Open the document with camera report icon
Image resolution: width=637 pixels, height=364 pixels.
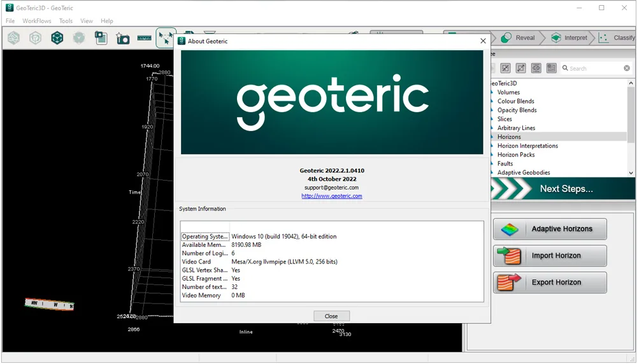coord(101,38)
